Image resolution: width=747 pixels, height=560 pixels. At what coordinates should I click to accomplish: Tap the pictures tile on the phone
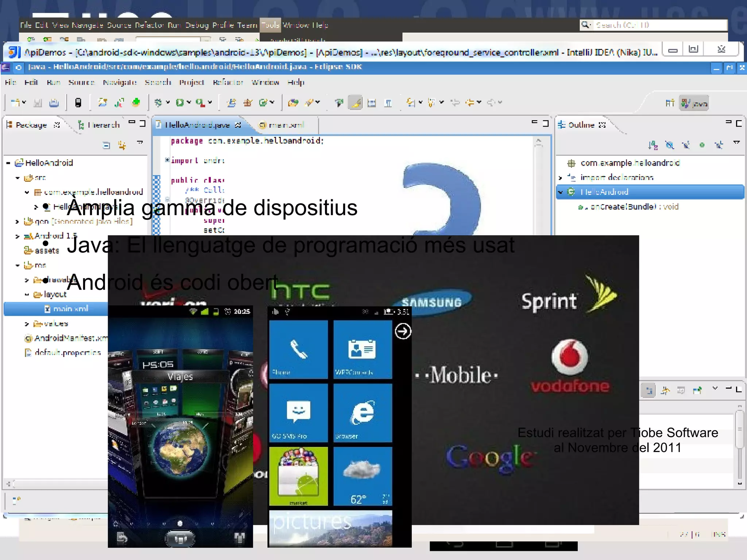click(330, 529)
